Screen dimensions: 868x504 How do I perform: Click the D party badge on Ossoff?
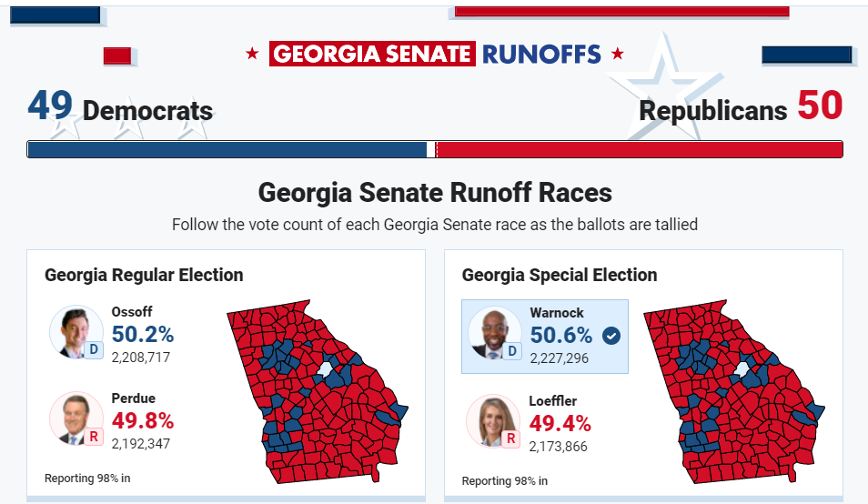click(x=94, y=349)
